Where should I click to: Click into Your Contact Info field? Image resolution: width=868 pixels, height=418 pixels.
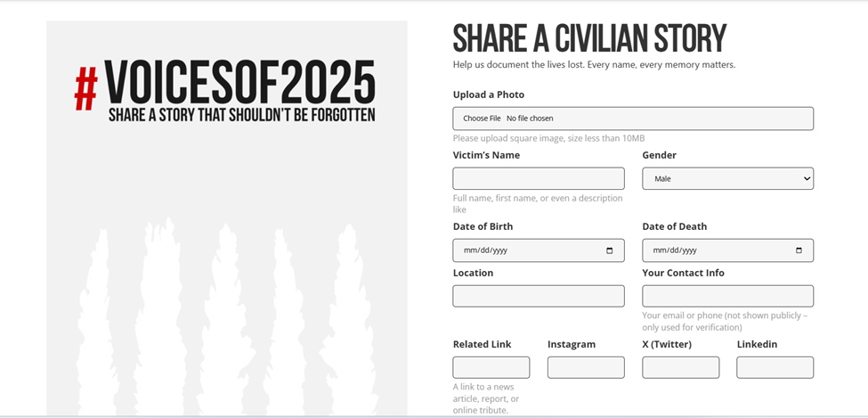click(x=727, y=297)
